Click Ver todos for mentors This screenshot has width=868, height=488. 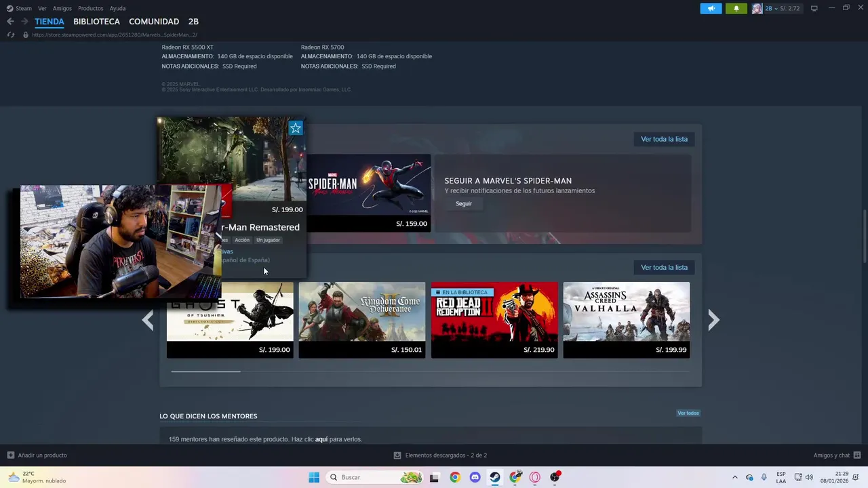(688, 413)
